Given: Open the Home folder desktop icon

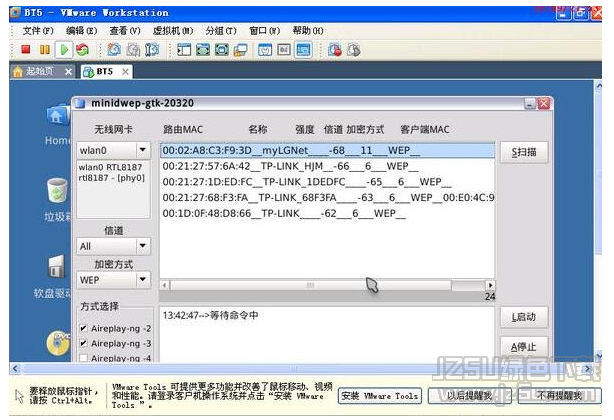Looking at the screenshot, I should [x=58, y=116].
